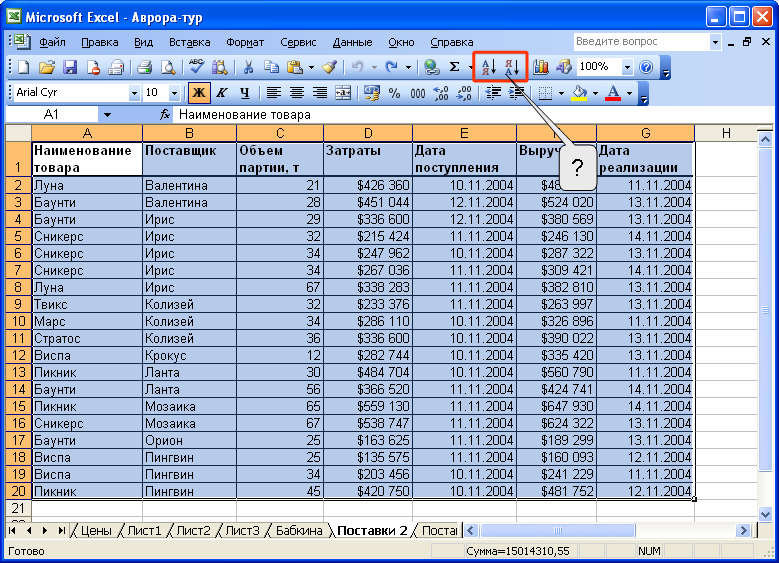Screen dimensions: 779x563
Task: Switch to the Лист2 sheet tab
Action: pos(193,531)
